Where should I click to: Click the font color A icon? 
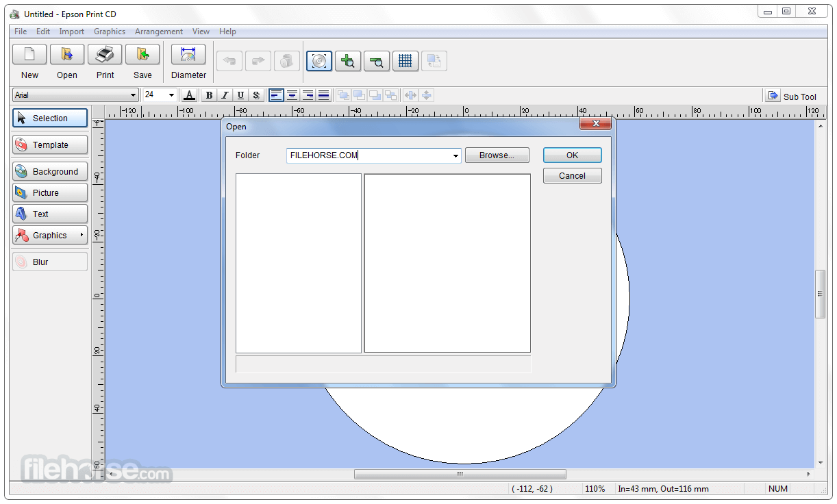[190, 95]
